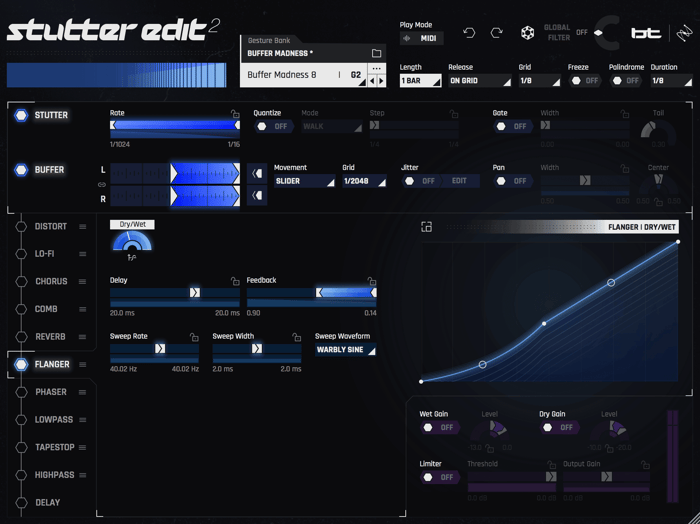Enable the Wet Gain toggle
The height and width of the screenshot is (524, 700).
[x=440, y=428]
